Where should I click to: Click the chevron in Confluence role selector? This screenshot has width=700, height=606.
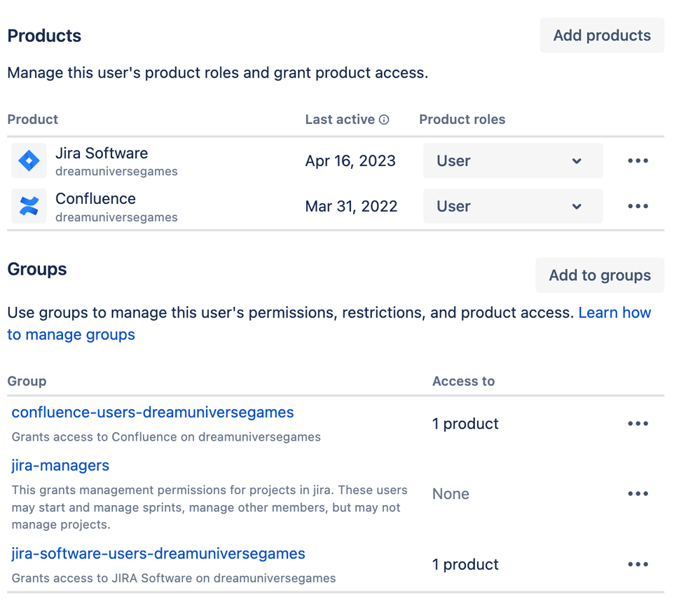pos(577,207)
